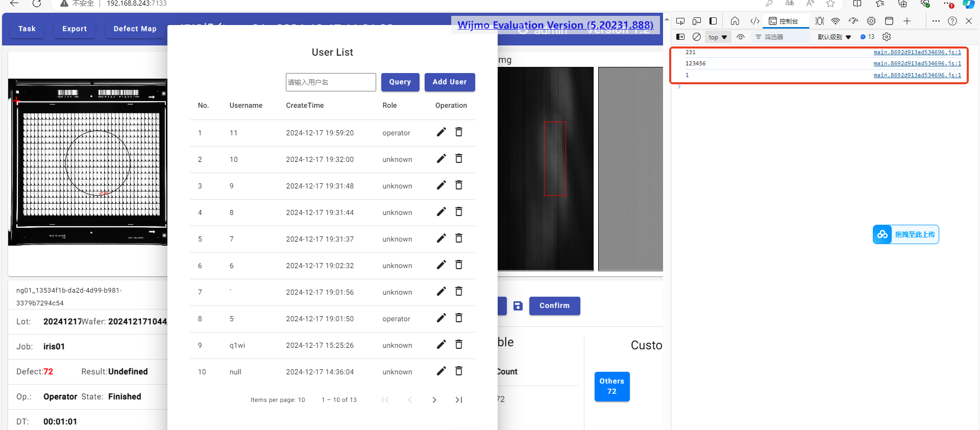The image size is (980, 430).
Task: Open the top context dropdown
Action: coord(718,37)
